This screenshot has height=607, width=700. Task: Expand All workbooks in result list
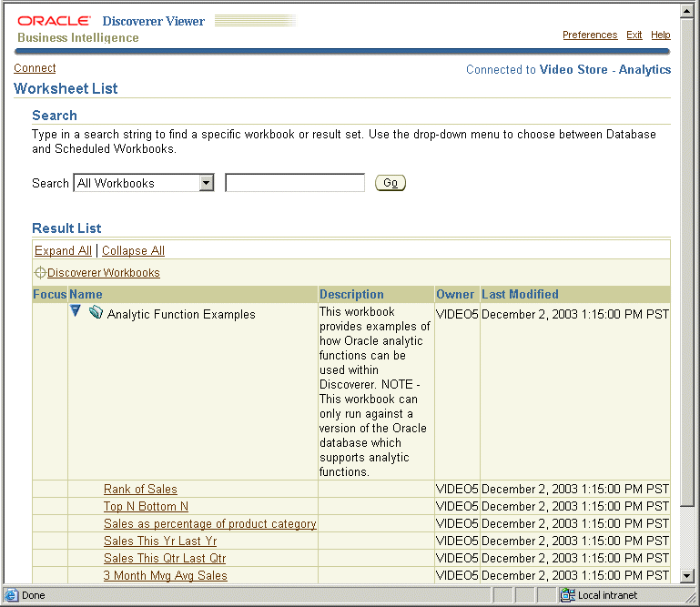pos(63,250)
